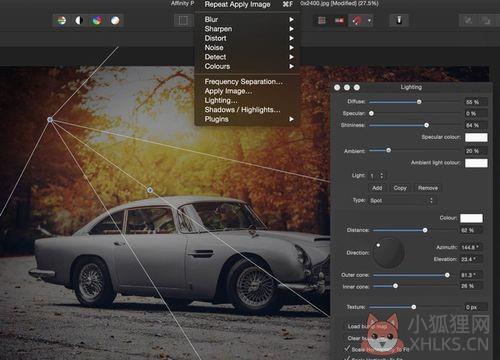Click the red force-pixel-alignment toolbar icon
This screenshot has height=360, width=500.
point(339,21)
